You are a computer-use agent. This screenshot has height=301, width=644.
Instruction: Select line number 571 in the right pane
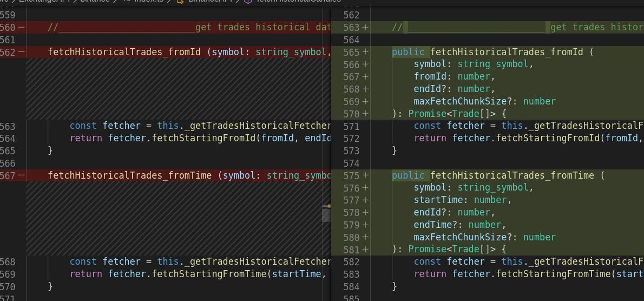pos(351,126)
